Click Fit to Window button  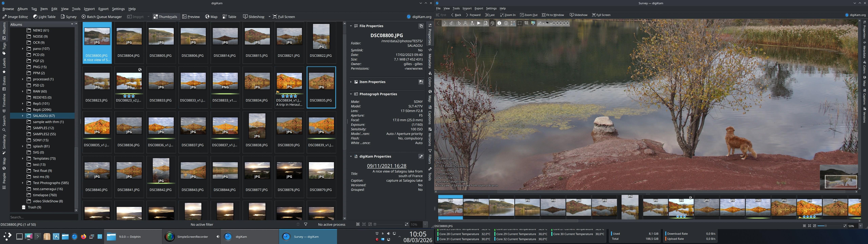[553, 15]
